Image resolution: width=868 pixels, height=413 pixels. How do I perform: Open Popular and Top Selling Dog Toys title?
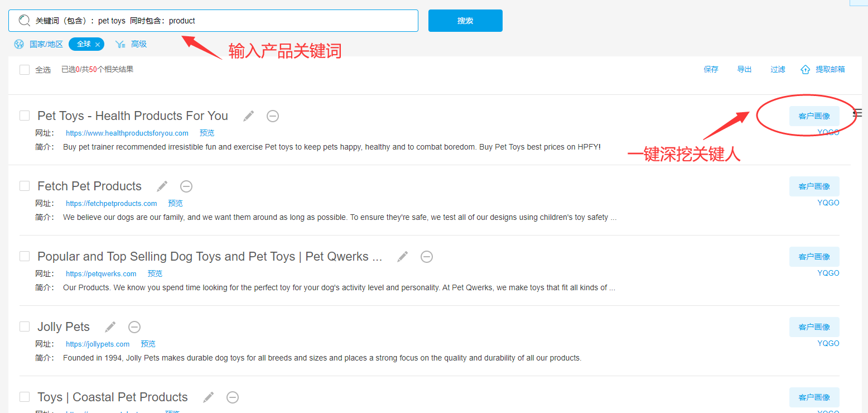tap(210, 256)
